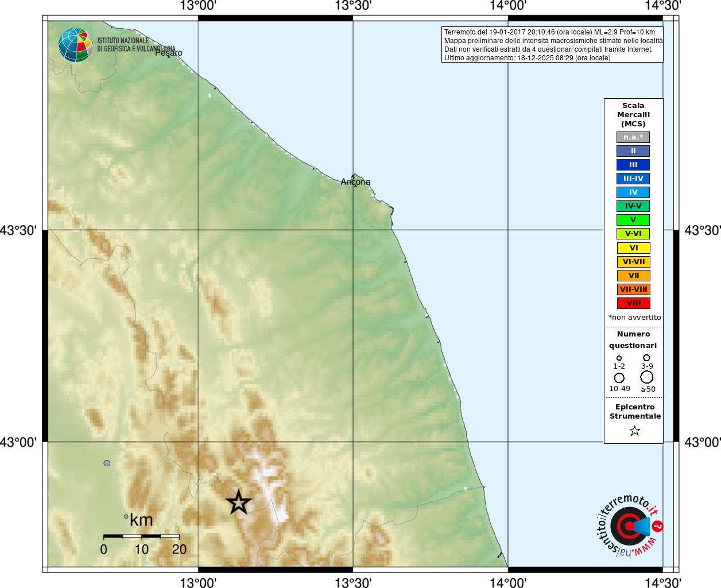Click the epicenter star on the map
This screenshot has height=588, width=721.
[239, 502]
